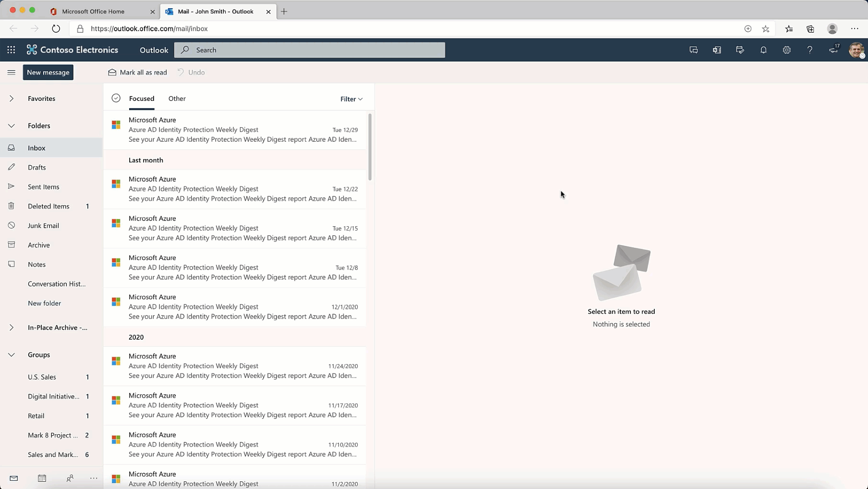Open the Outlook/OneNote feed icon in header
This screenshot has height=489, width=868.
tap(717, 50)
